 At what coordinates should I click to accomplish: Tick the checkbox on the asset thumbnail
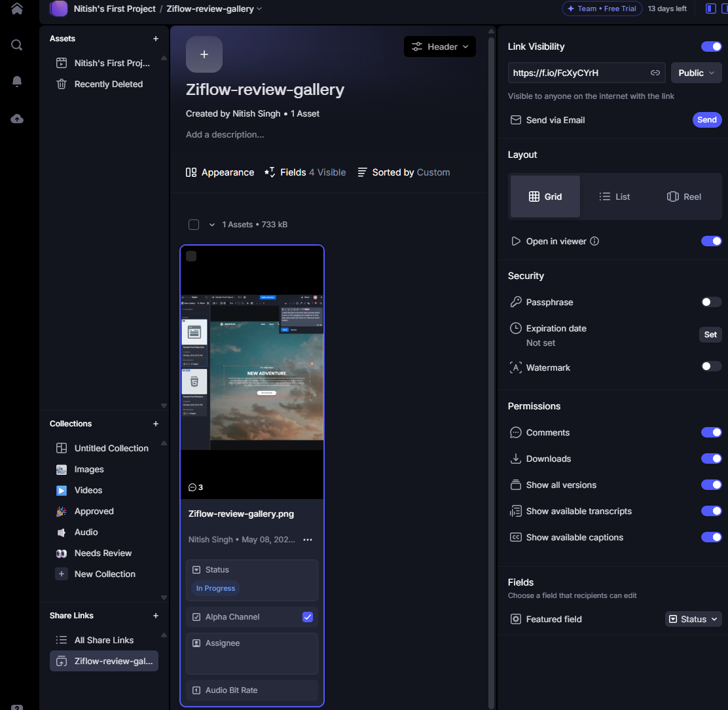pos(191,256)
